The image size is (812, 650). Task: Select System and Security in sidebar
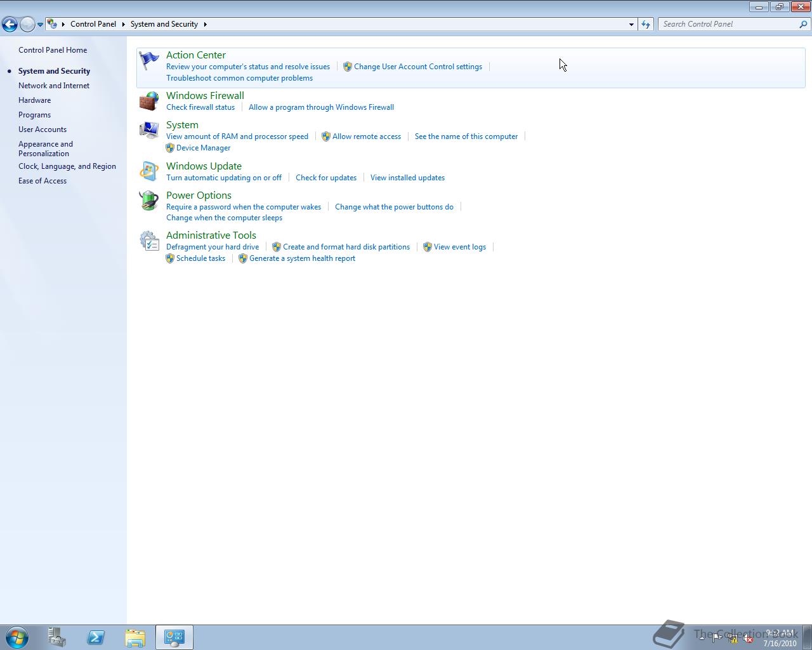coord(54,71)
